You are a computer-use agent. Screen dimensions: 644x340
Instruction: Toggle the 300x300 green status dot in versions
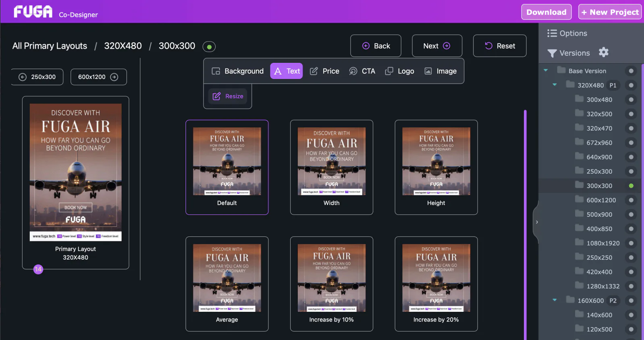pyautogui.click(x=631, y=186)
